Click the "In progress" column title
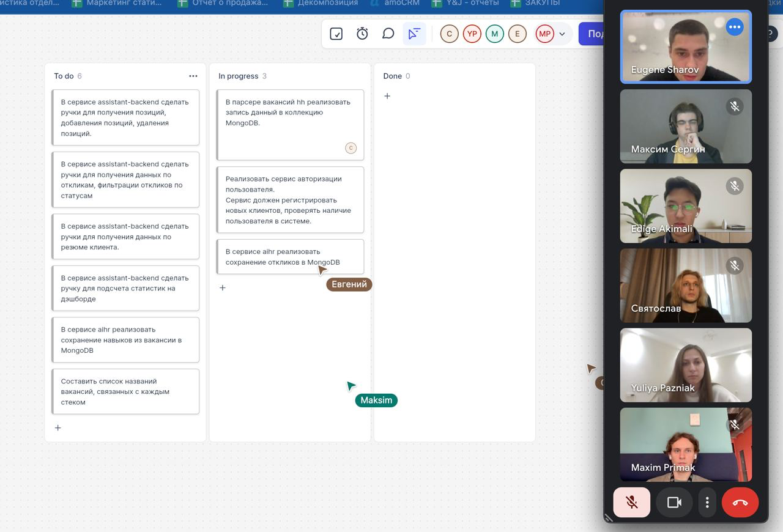 (x=238, y=76)
